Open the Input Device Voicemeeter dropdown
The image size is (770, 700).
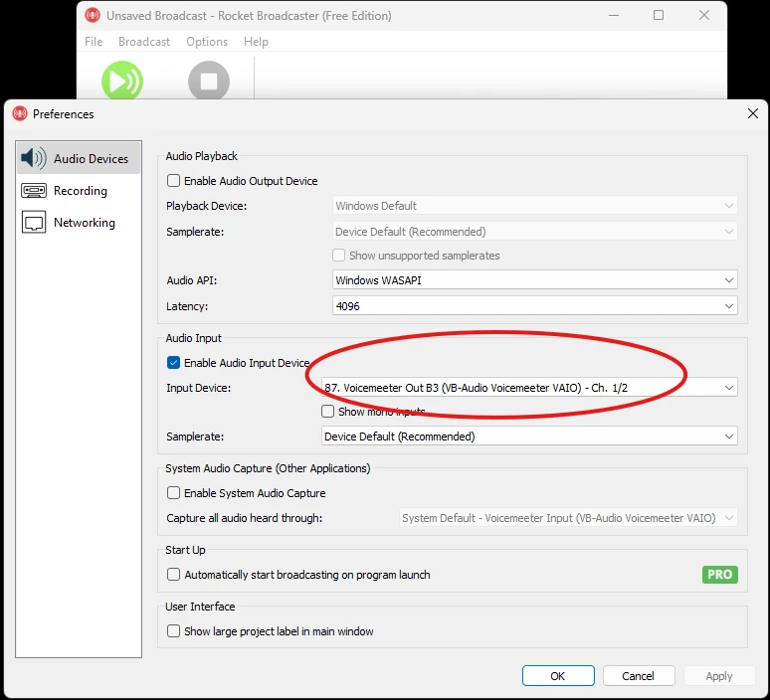(529, 388)
